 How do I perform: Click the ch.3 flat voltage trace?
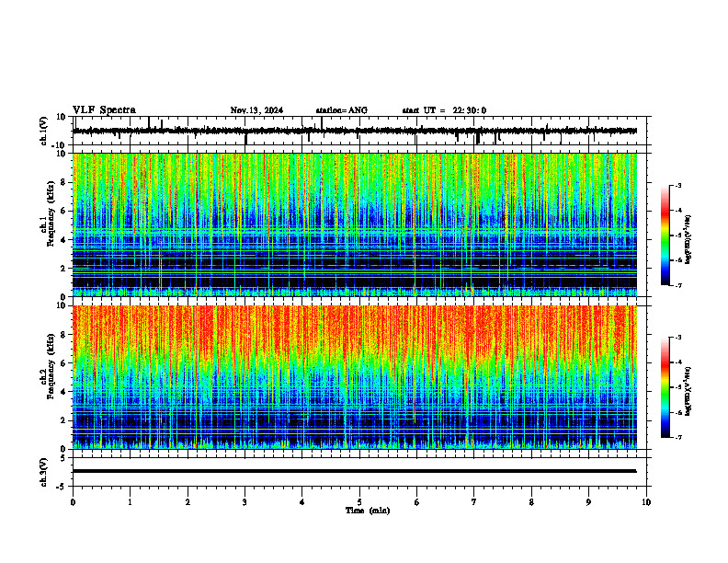click(x=355, y=471)
